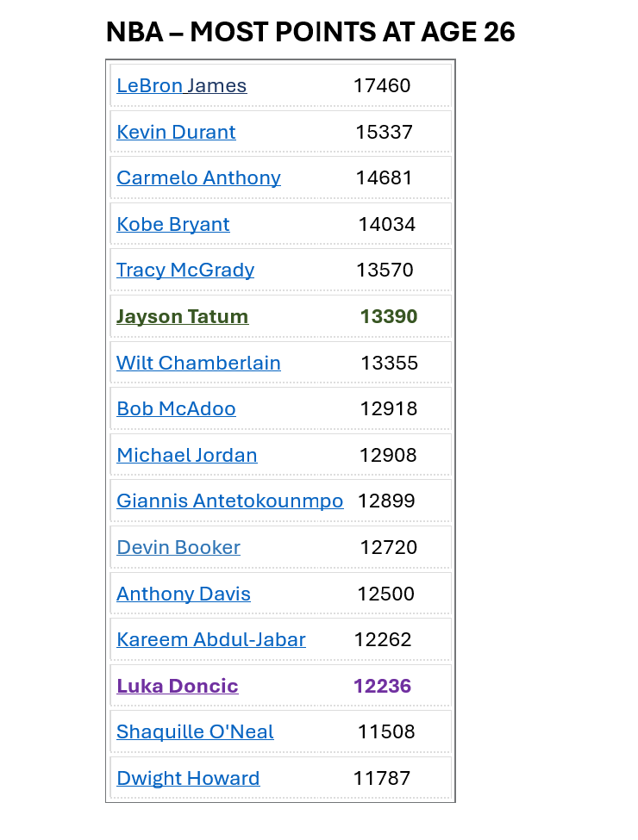Select the Dwight Howard link

(188, 779)
